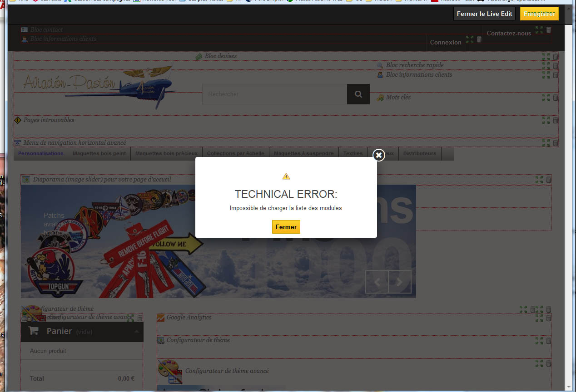The image size is (576, 392).
Task: Click palette icon of Configurateur de thème avancé
Action: (x=170, y=372)
